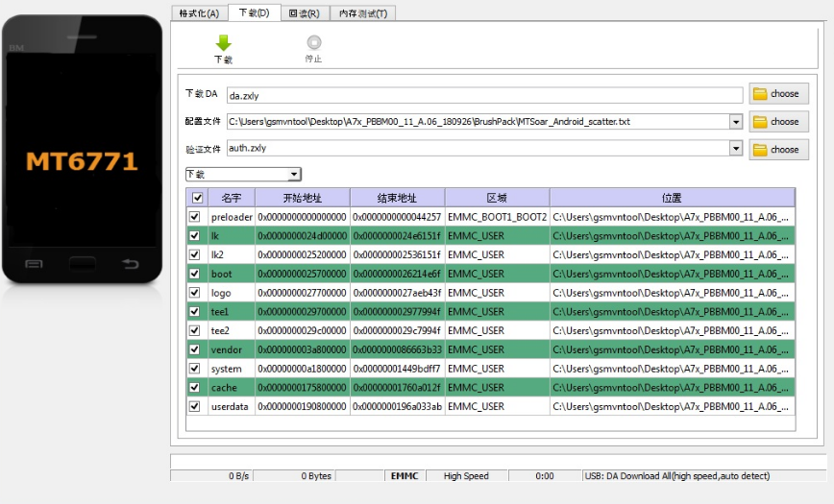Click the folder icon beside scatter file field

pos(760,122)
